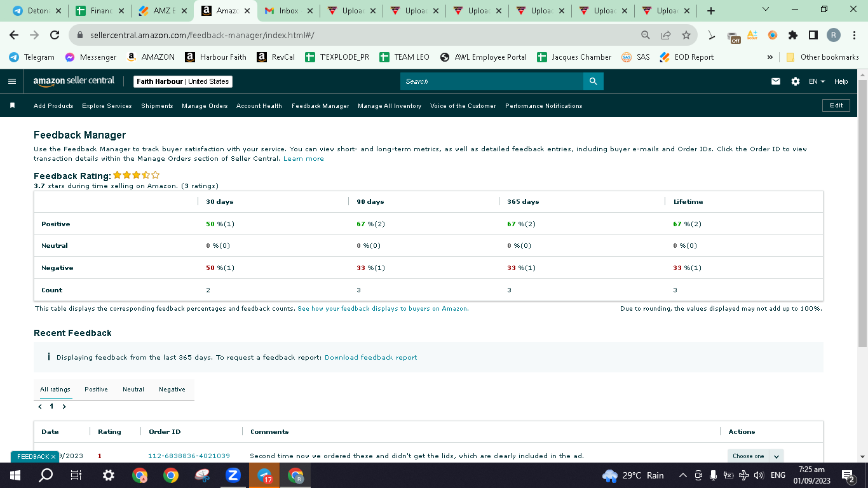Screen dimensions: 868x488
Task: Open Windows Settings gear in taskbar
Action: (x=109, y=475)
